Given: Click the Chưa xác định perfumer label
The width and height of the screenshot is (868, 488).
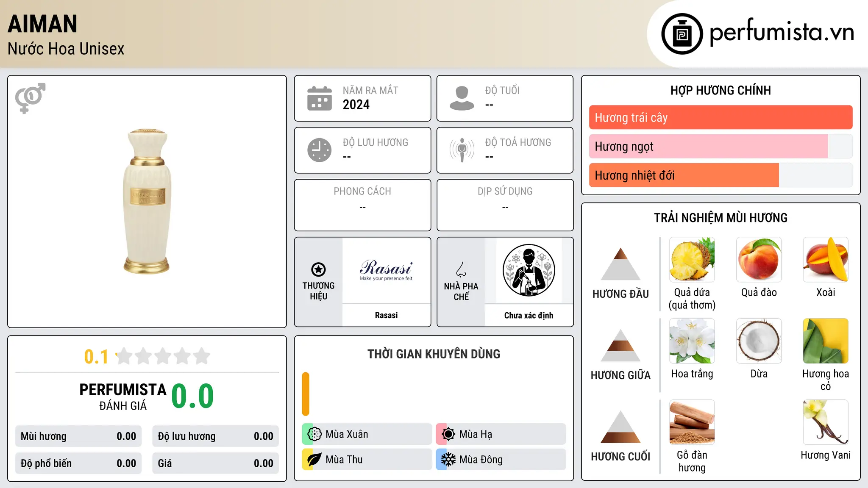Looking at the screenshot, I should 529,315.
